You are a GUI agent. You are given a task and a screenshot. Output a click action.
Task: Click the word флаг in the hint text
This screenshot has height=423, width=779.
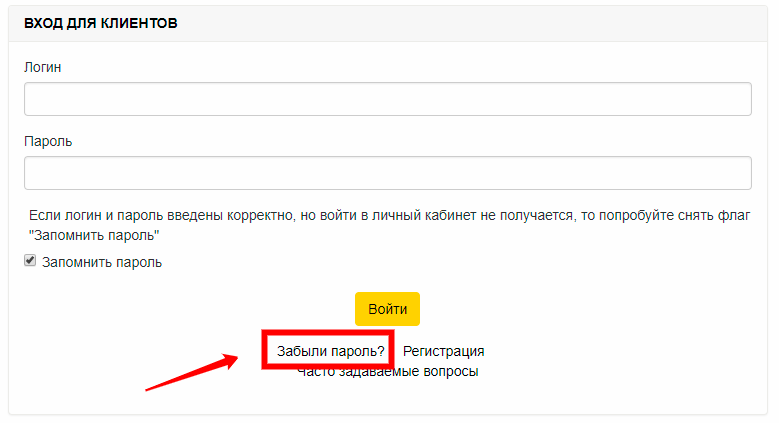[734, 216]
